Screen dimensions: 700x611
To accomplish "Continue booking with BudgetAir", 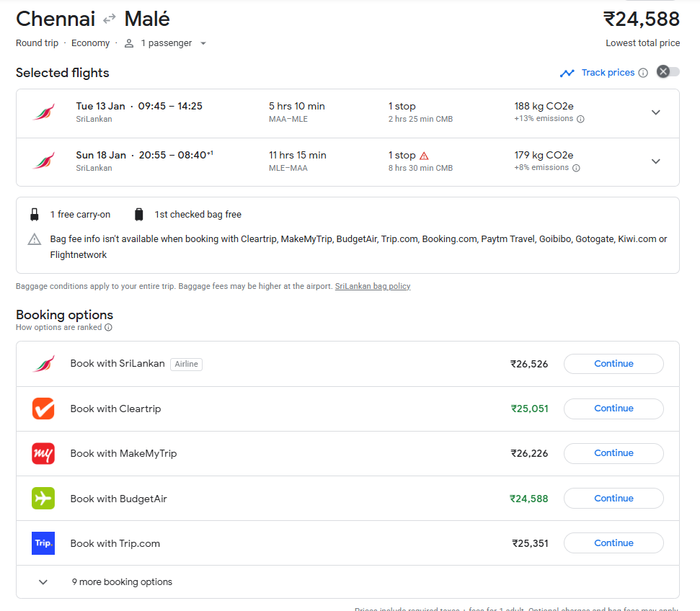I will click(613, 499).
